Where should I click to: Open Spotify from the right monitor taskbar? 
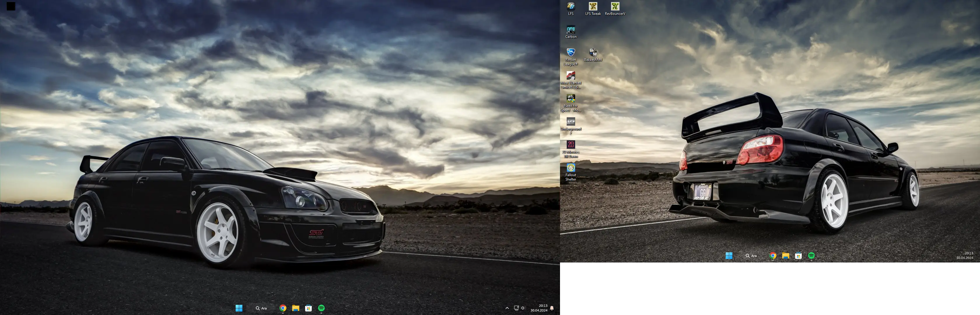pos(811,256)
